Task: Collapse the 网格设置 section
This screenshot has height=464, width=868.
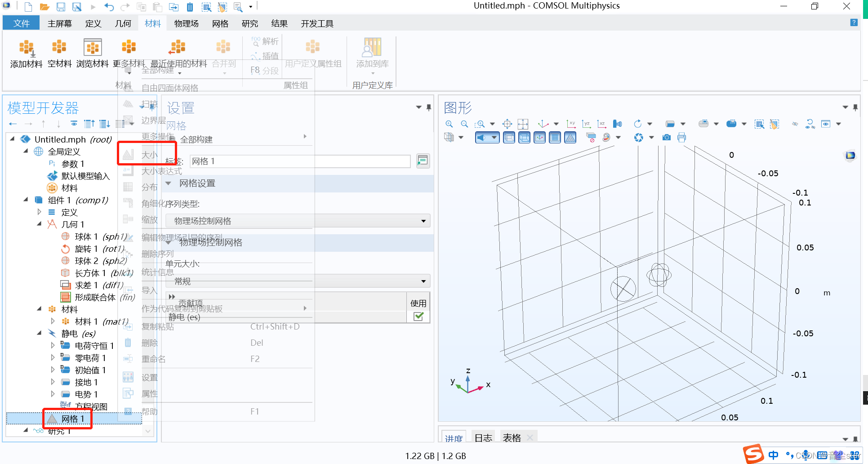Action: click(169, 183)
